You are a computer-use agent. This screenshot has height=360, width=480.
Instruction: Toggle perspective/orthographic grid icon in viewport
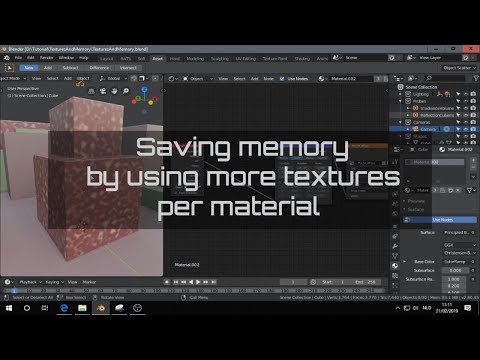91,91
